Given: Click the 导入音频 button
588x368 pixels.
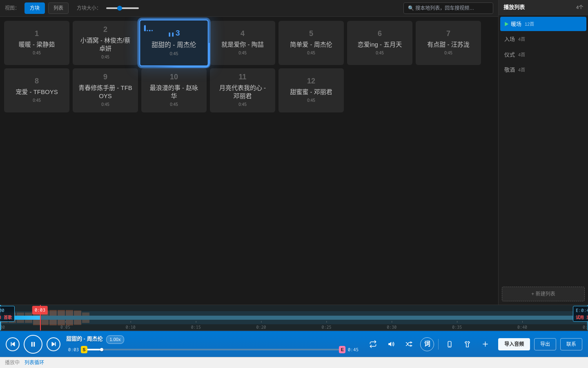Looking at the screenshot, I should [514, 344].
